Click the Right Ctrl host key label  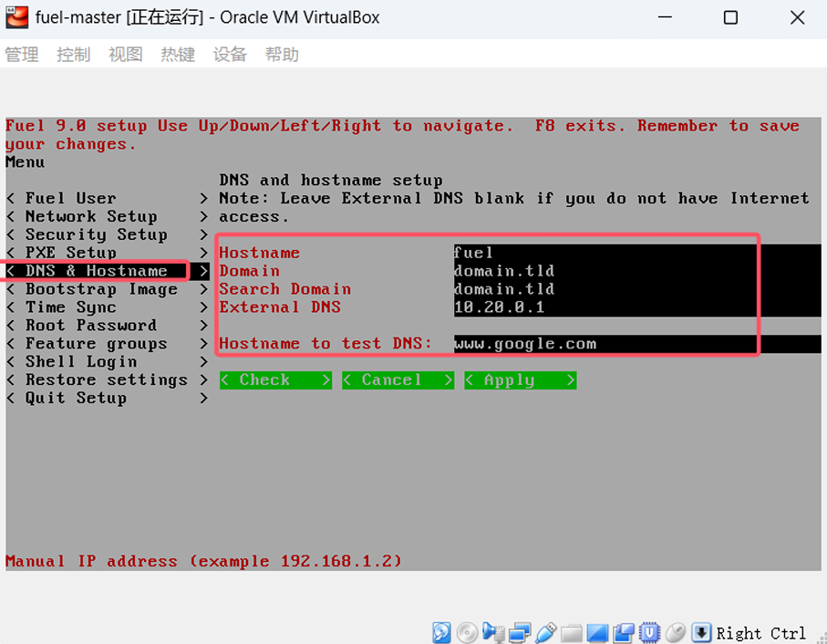(760, 633)
